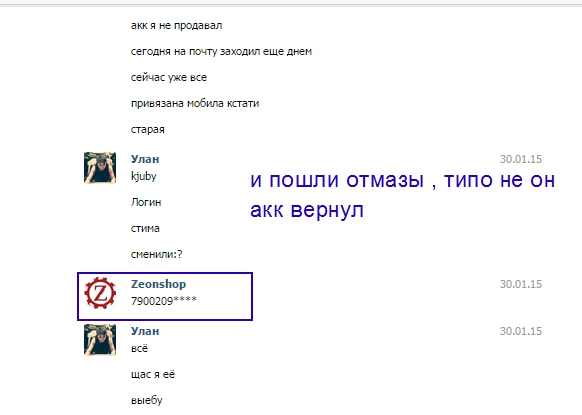Select the message "Логин"
582x415 pixels.
pos(146,202)
